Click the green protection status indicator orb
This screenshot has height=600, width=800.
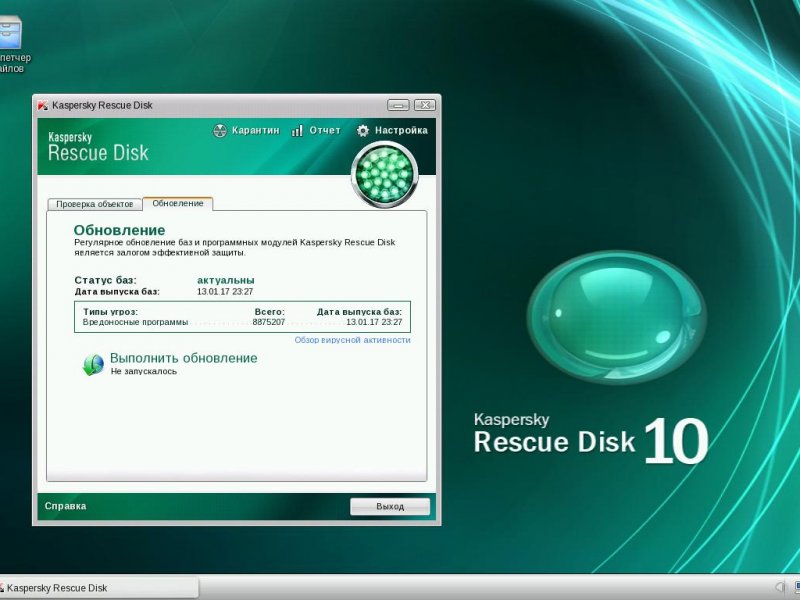(x=385, y=174)
